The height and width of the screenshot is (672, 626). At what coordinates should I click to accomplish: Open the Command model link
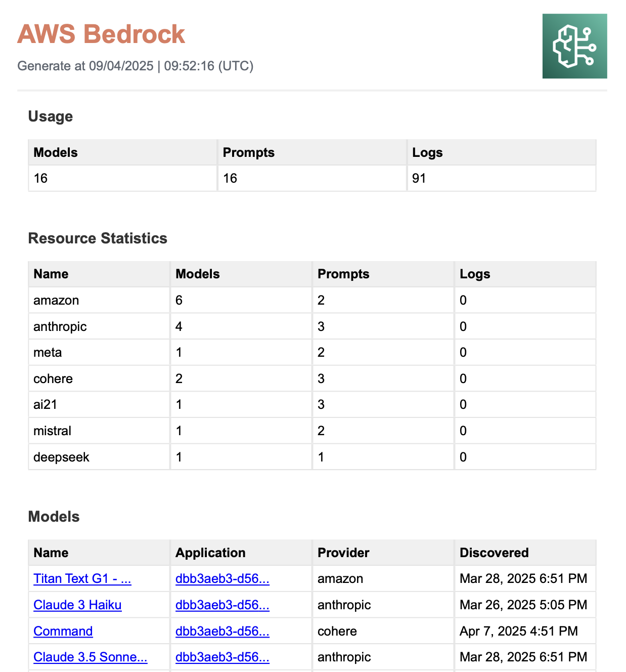(63, 631)
